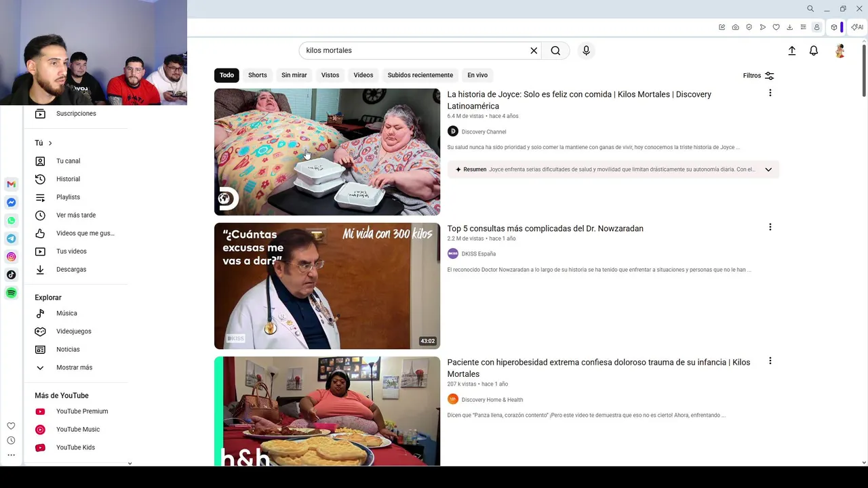Open the extensions cube icon
This screenshot has width=868, height=488.
(834, 27)
